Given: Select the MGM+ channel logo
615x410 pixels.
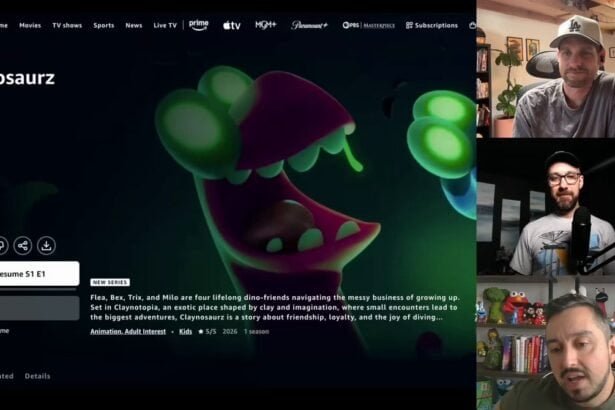Looking at the screenshot, I should point(266,25).
